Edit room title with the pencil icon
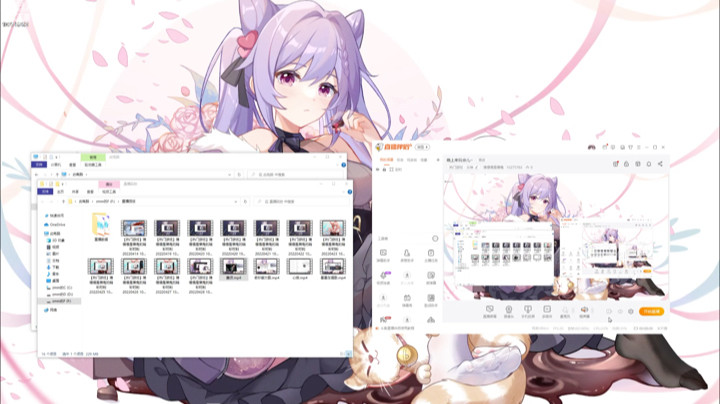Image resolution: width=720 pixels, height=404 pixels. (x=477, y=167)
